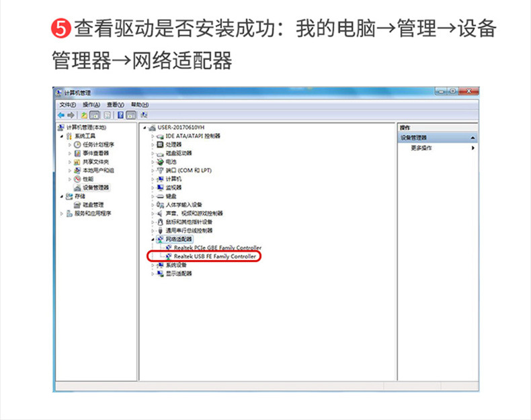
Task: Select the Realtek USB FE Family Controller
Action: coord(214,257)
